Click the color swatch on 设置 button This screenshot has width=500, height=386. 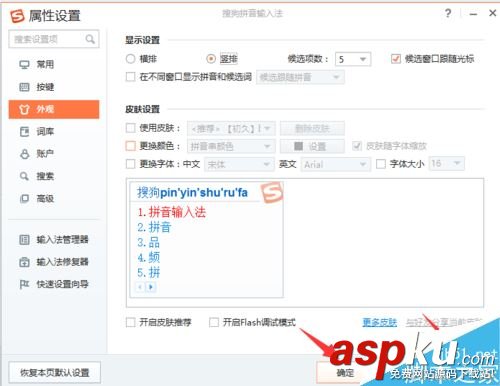click(299, 146)
